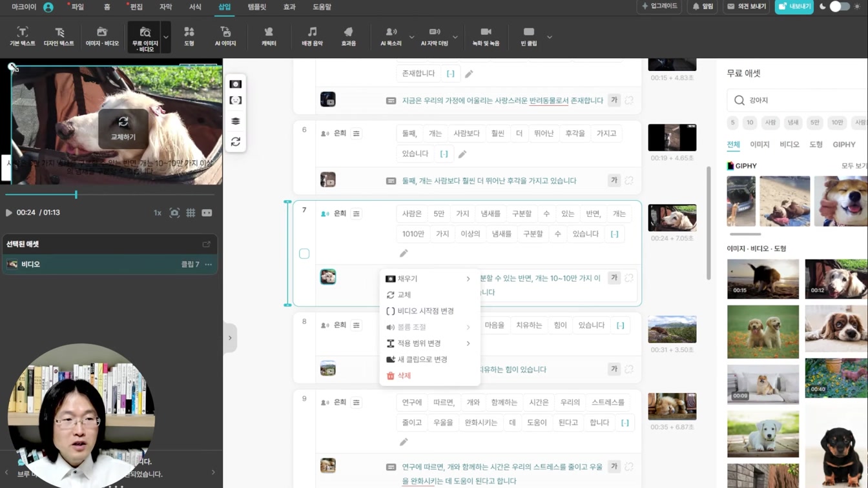Click the 가 subtitle style button in clip 8
This screenshot has height=488, width=868.
click(x=614, y=369)
